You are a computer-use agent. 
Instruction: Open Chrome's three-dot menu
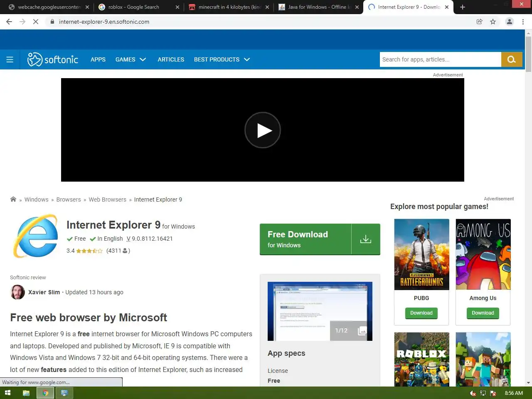coord(523,22)
